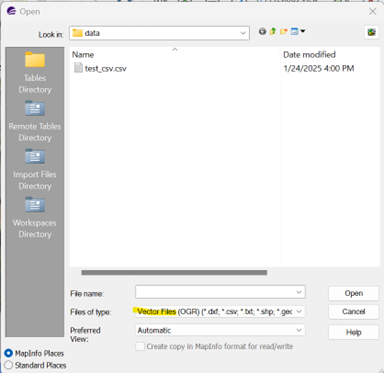Open the Tables Directory shortcut
The width and height of the screenshot is (384, 373).
[35, 73]
